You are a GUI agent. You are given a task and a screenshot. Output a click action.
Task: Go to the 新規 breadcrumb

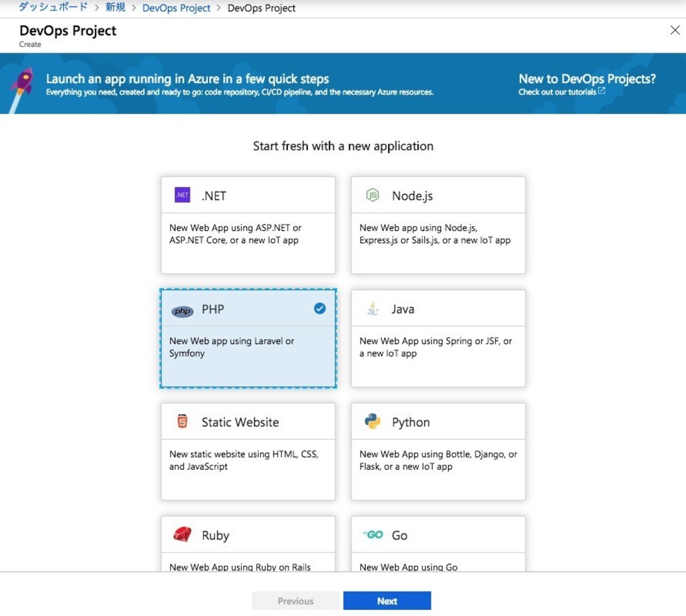point(116,7)
